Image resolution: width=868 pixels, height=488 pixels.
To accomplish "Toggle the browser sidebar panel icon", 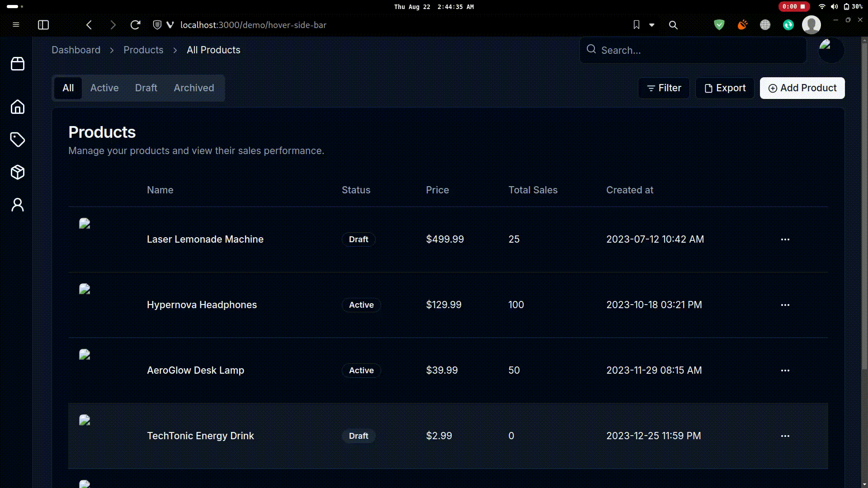I will click(x=43, y=25).
